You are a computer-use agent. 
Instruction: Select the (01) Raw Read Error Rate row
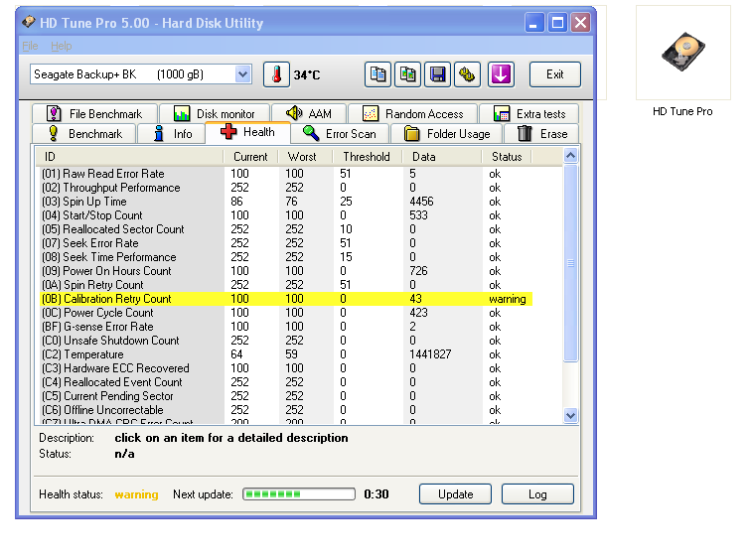point(286,174)
